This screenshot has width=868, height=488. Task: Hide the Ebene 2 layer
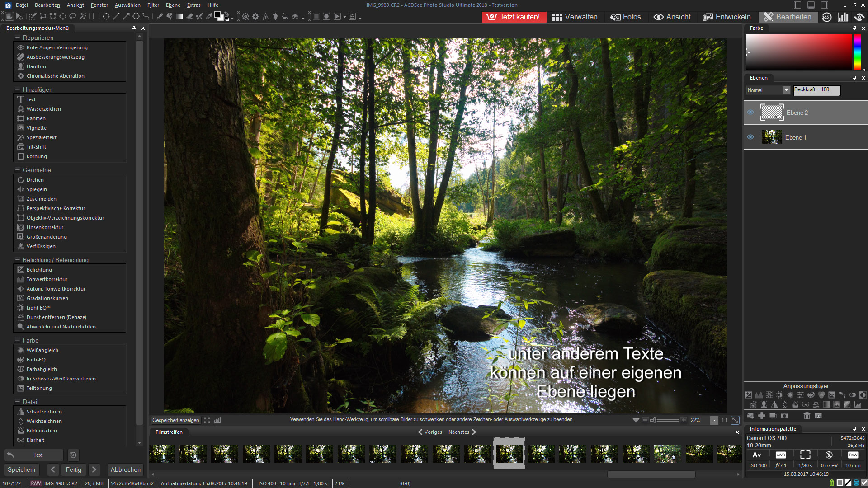pos(750,113)
